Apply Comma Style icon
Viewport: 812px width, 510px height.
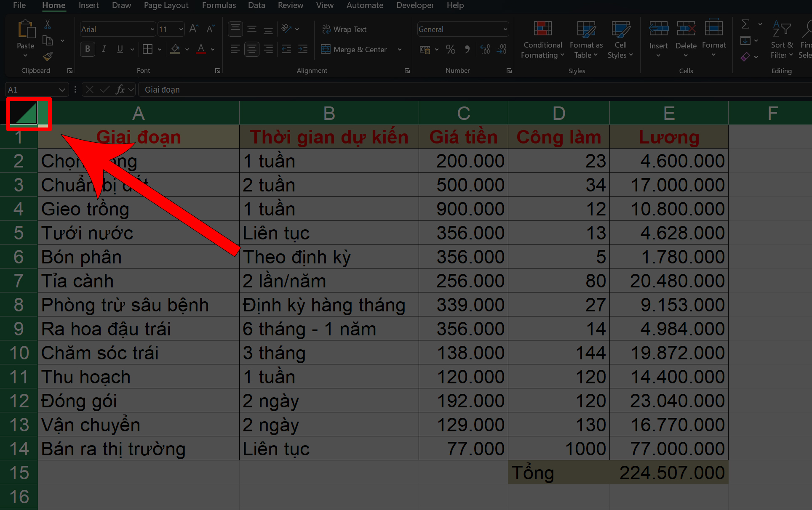[467, 49]
